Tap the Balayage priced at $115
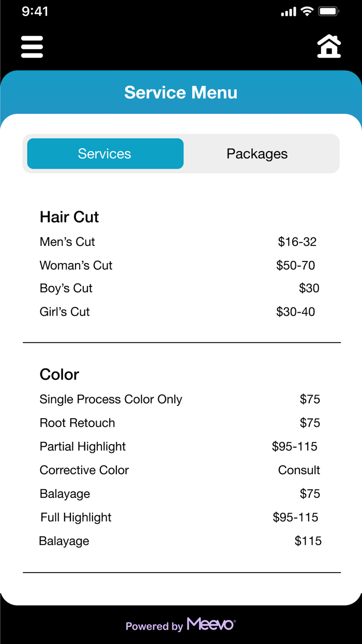Viewport: 362px width, 644px height. coord(64,540)
